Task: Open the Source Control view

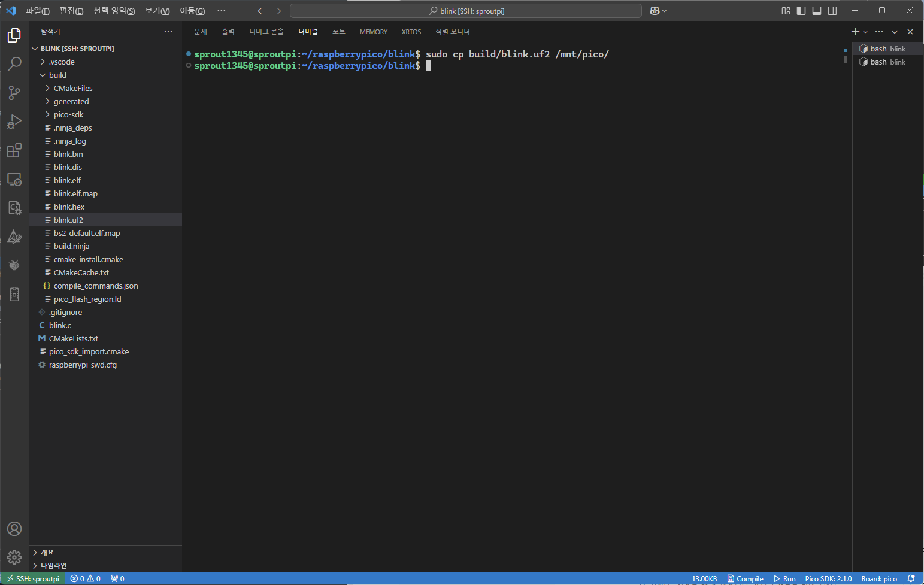Action: coord(14,93)
